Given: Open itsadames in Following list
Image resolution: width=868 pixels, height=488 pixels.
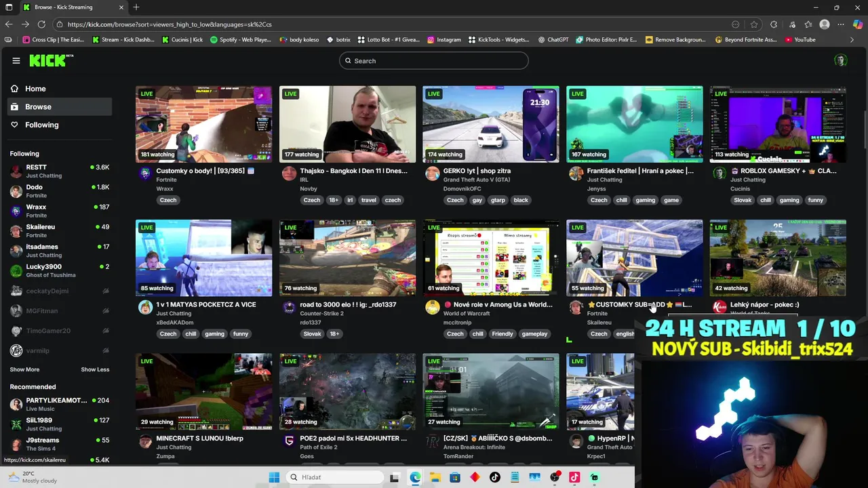Looking at the screenshot, I should click(x=60, y=251).
